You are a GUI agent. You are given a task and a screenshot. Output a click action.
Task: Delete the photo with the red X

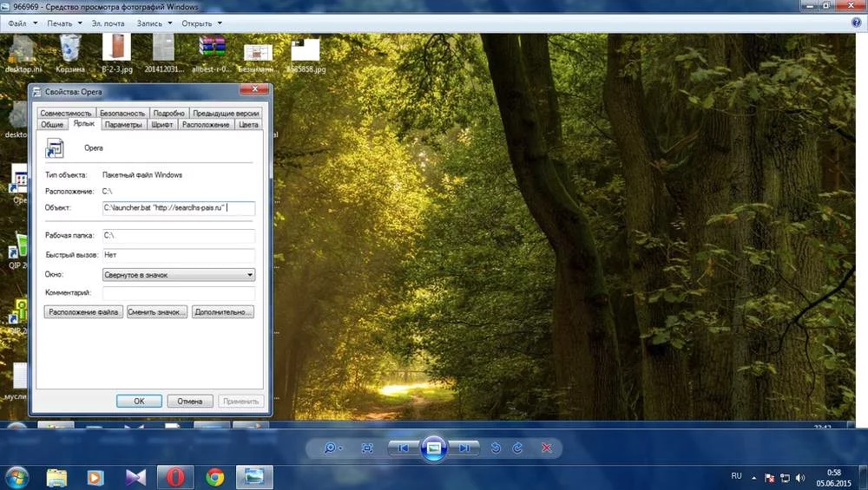pyautogui.click(x=547, y=448)
